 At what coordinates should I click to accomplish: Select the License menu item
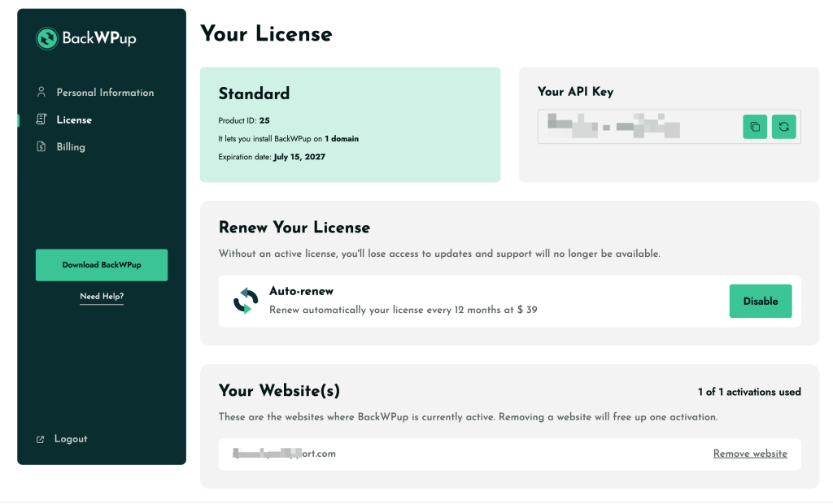coord(74,120)
